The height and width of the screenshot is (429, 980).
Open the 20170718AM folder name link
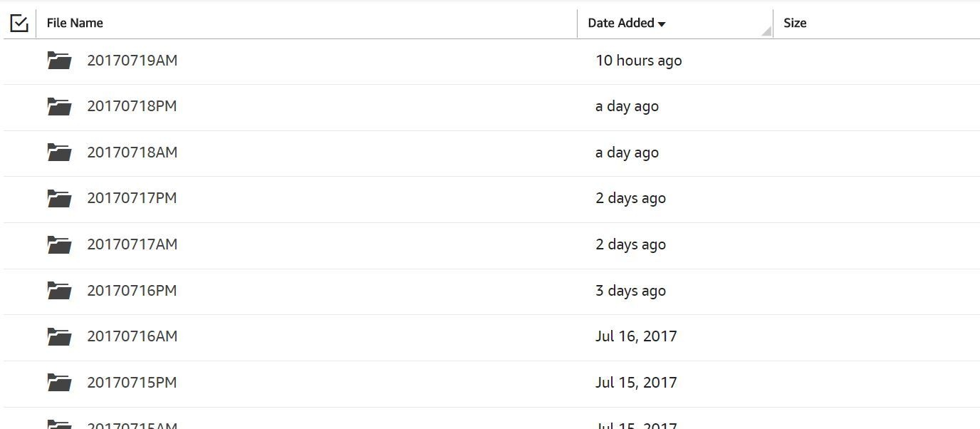[132, 153]
